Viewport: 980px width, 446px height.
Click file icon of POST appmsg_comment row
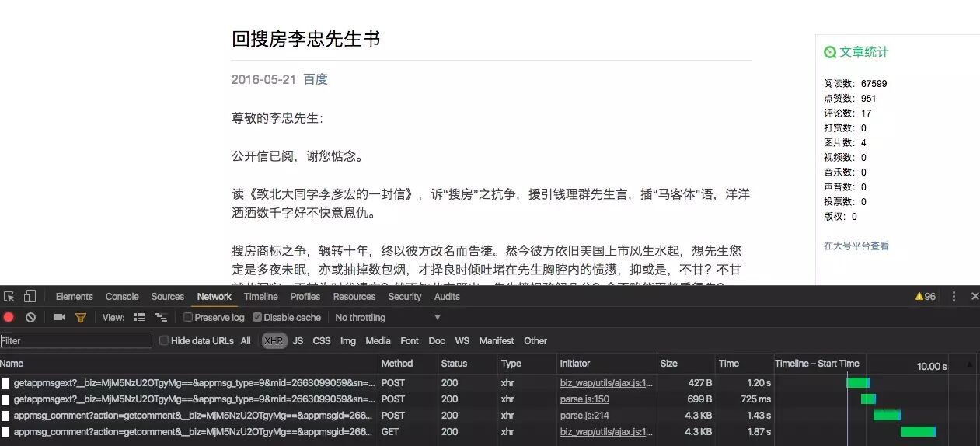click(5, 416)
